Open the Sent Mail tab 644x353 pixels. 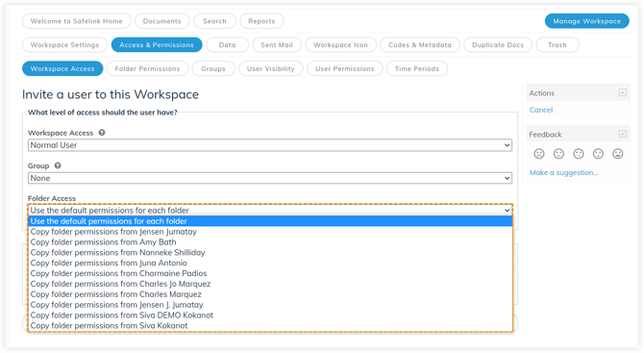277,45
